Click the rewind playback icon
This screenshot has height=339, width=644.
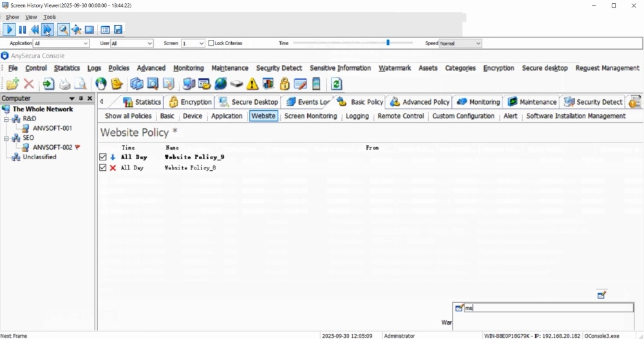35,30
